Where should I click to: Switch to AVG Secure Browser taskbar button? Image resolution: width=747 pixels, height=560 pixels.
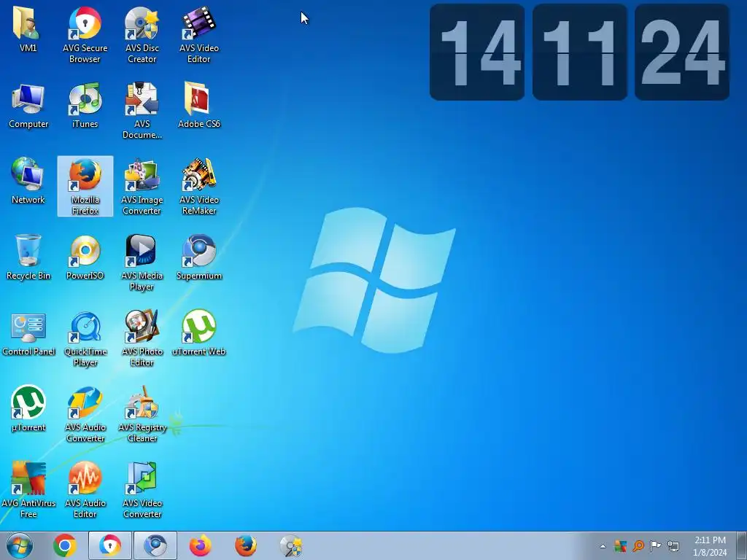110,545
